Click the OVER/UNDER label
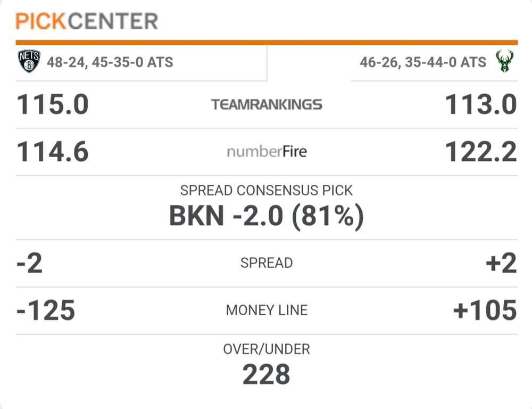 pyautogui.click(x=267, y=349)
